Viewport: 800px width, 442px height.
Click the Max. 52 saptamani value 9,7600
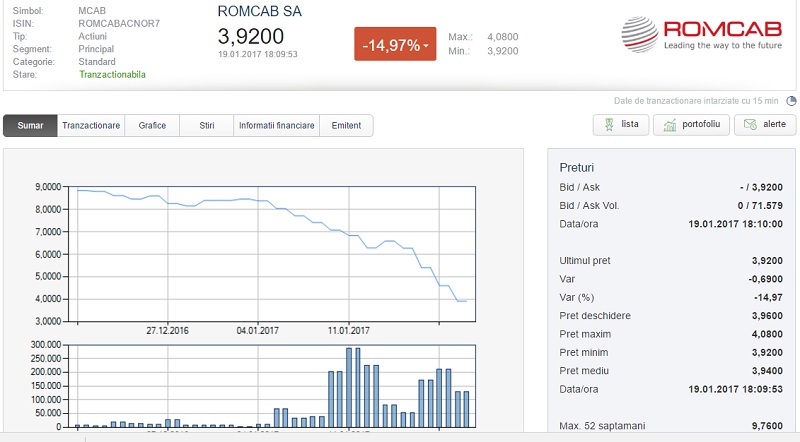(767, 426)
